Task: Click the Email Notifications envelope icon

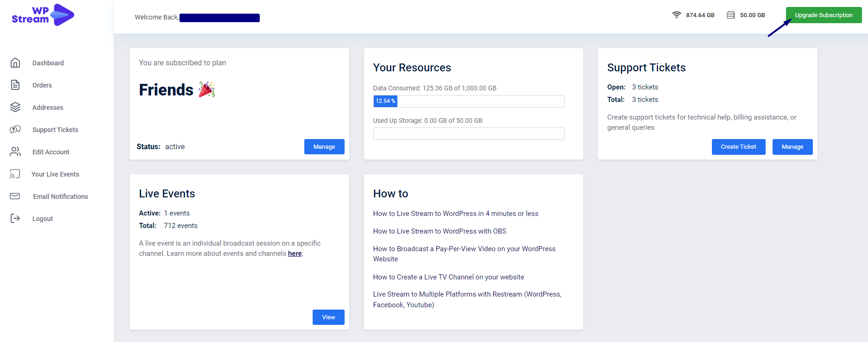Action: click(x=15, y=196)
